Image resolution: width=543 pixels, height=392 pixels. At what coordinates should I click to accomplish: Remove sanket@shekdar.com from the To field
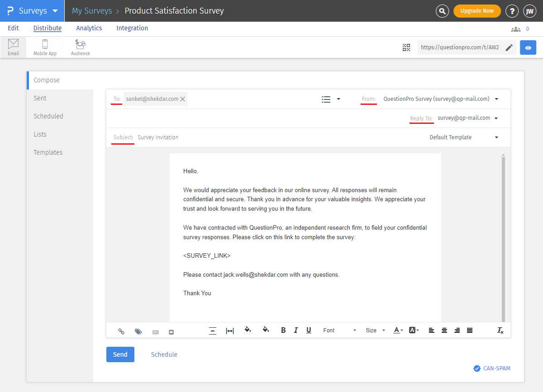[x=183, y=99]
